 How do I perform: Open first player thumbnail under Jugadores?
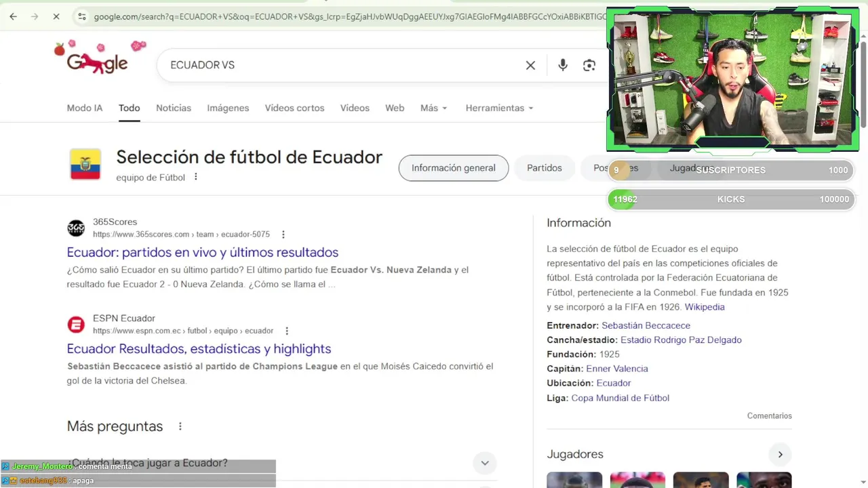point(574,480)
